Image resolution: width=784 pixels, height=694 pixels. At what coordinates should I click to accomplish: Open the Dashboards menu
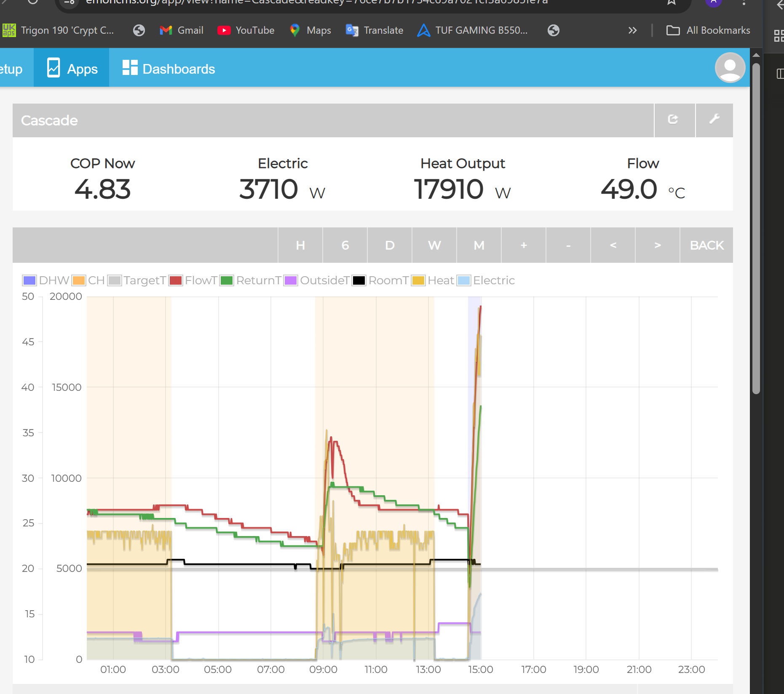pyautogui.click(x=169, y=69)
